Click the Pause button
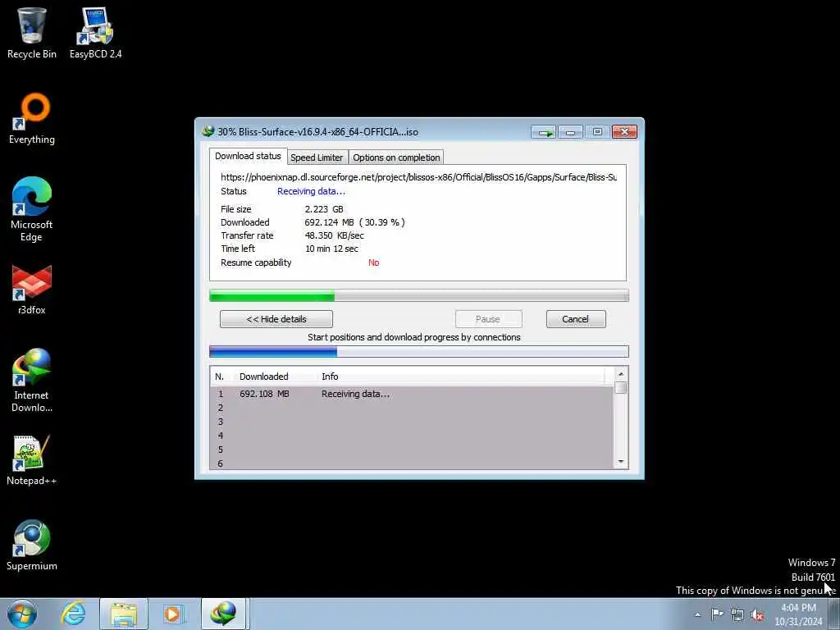840x630 pixels. tap(488, 319)
